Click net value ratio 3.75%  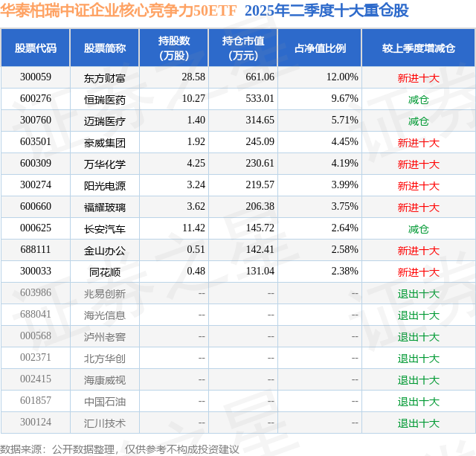[344, 207]
